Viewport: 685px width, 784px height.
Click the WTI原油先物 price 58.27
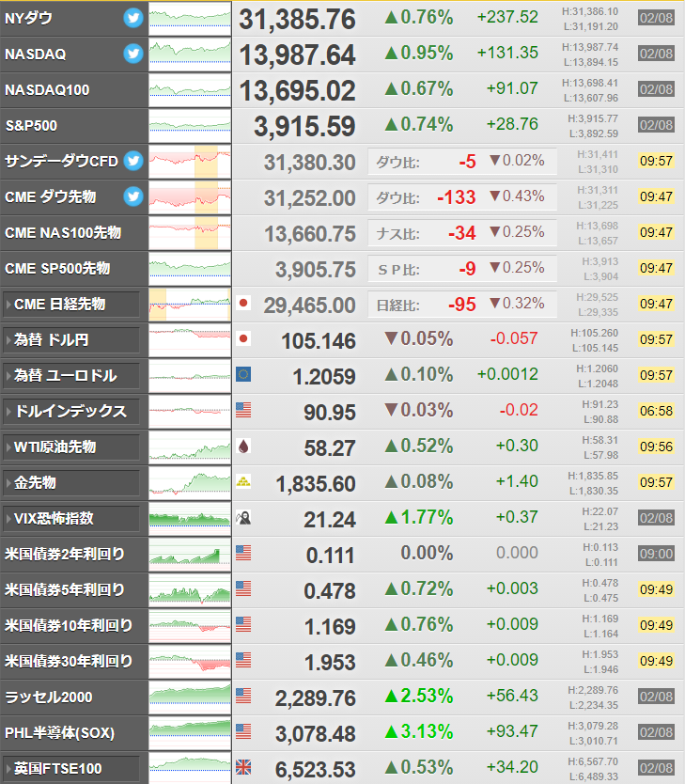click(x=330, y=448)
